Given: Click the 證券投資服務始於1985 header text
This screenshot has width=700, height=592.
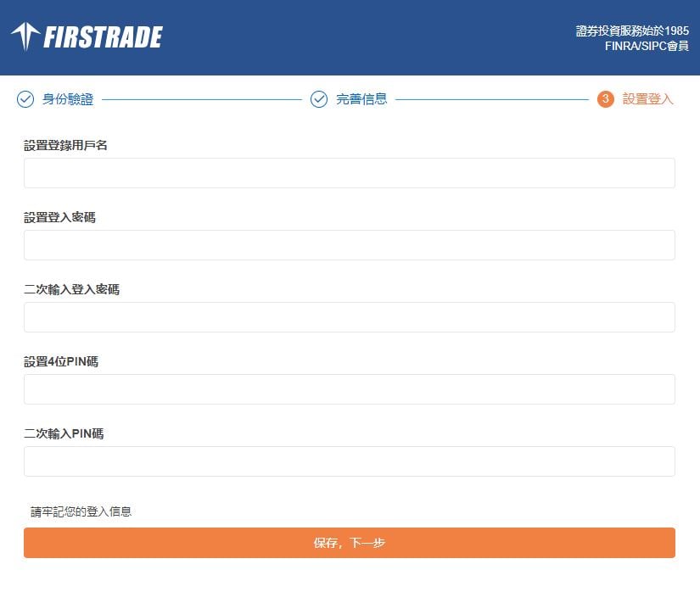Looking at the screenshot, I should pos(632,31).
